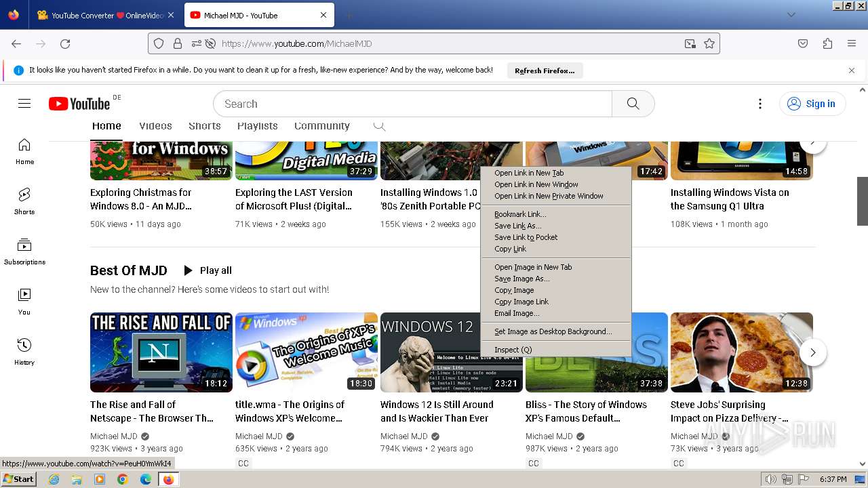Open Firefox application menu
Viewport: 868px width, 488px height.
[852, 43]
